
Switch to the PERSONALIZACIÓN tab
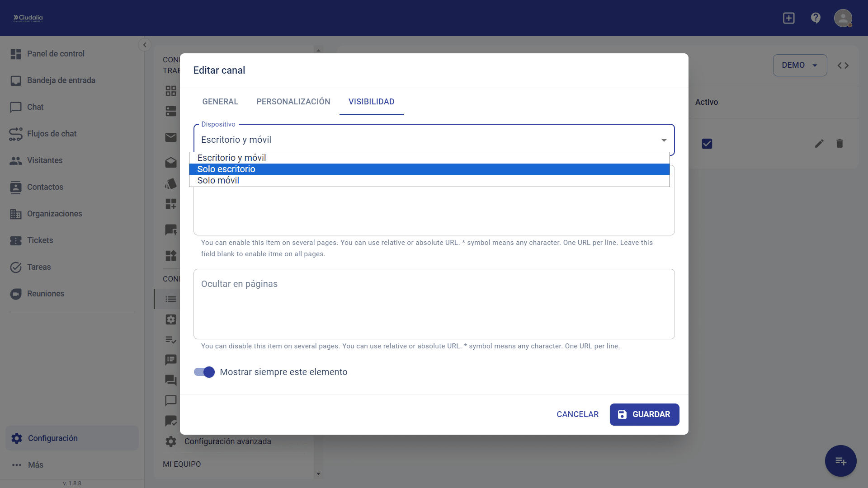293,102
